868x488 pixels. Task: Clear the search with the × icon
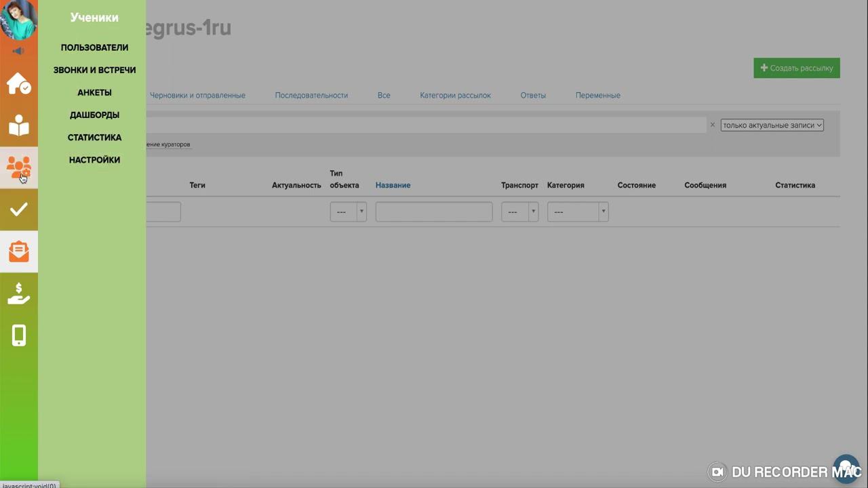point(712,125)
